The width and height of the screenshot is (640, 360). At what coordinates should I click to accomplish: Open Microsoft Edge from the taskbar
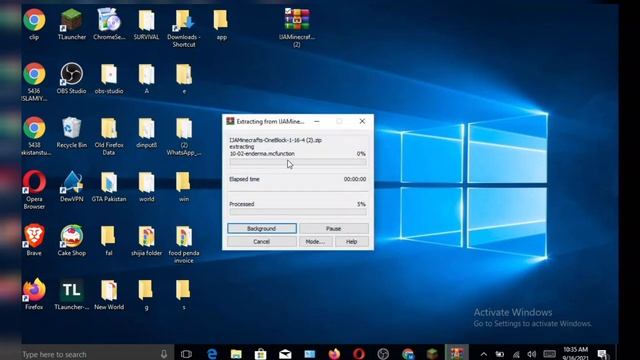(x=211, y=354)
